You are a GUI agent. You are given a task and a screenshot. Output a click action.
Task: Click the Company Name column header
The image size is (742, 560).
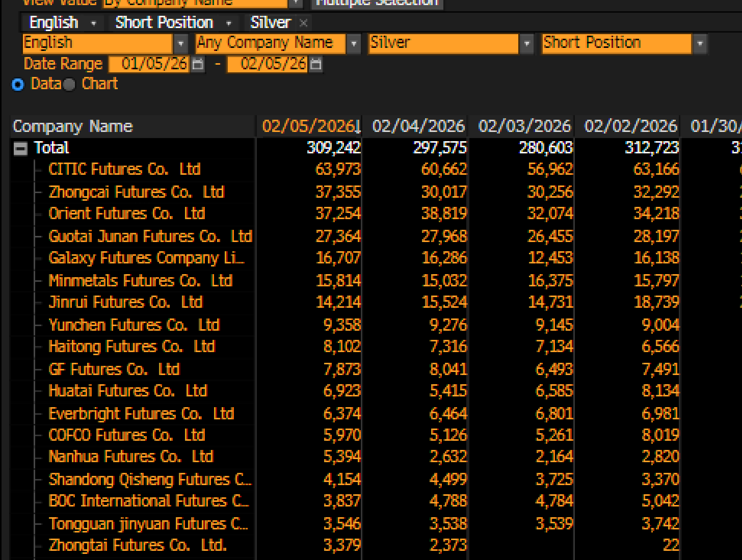133,126
